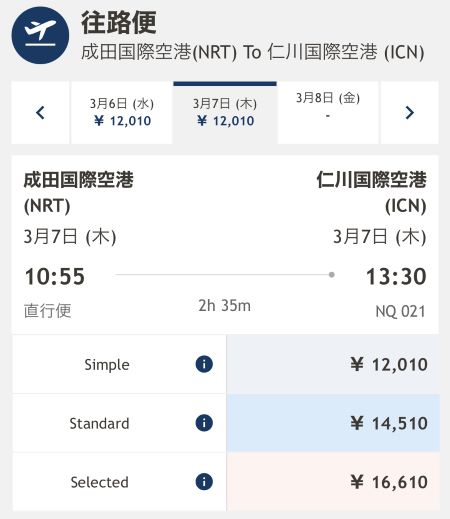Choose Simple fare price ¥12,010

(333, 364)
